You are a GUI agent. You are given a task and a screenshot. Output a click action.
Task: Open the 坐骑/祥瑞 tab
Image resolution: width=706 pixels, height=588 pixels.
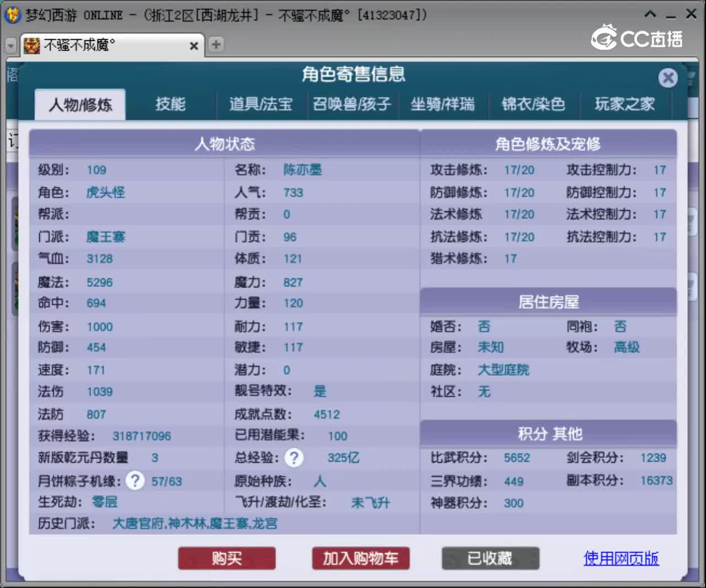(x=442, y=104)
